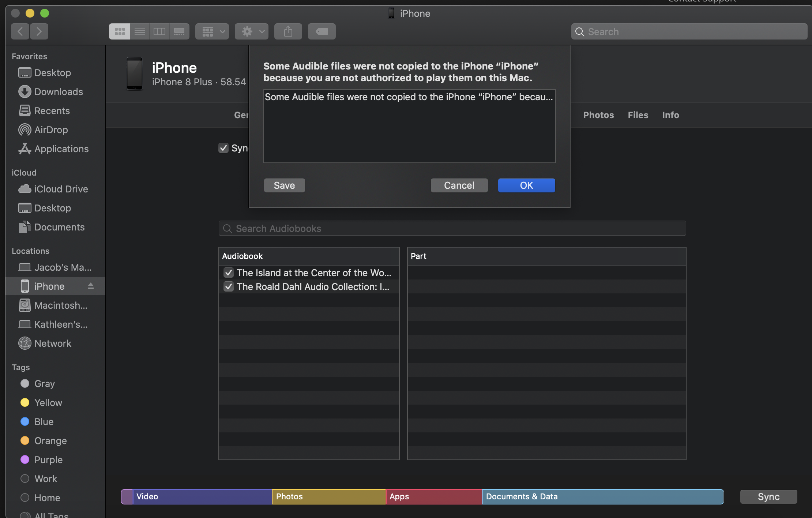
Task: Switch to list view in toolbar
Action: pos(140,31)
